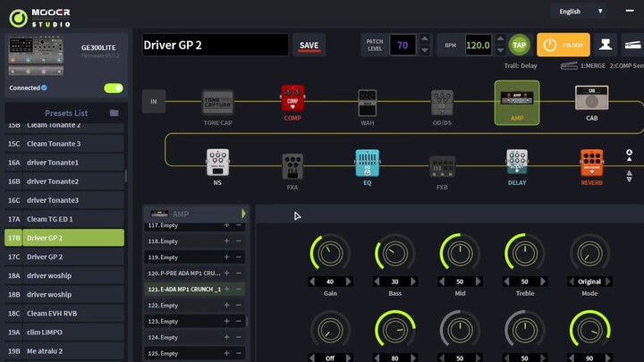
Task: Choose amp model 120 P-PRE ADA MP1 CRU
Action: click(x=195, y=273)
